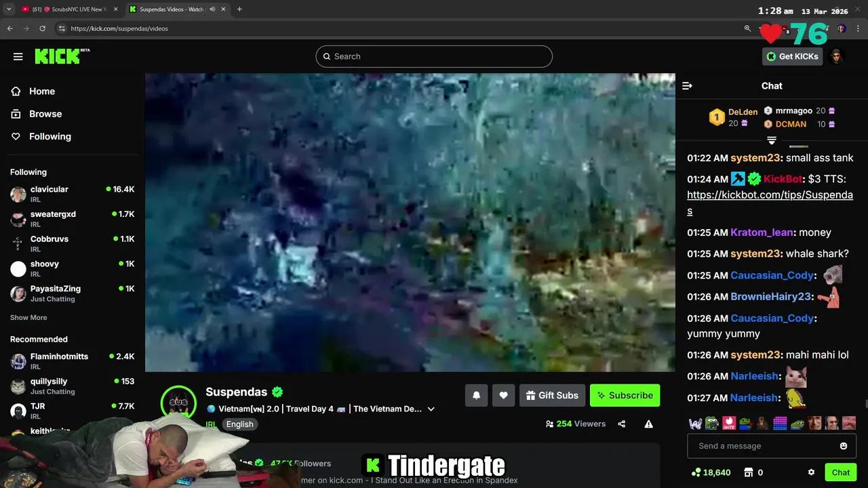Click the report warning triangle icon
Image resolution: width=868 pixels, height=488 pixels.
coord(648,424)
